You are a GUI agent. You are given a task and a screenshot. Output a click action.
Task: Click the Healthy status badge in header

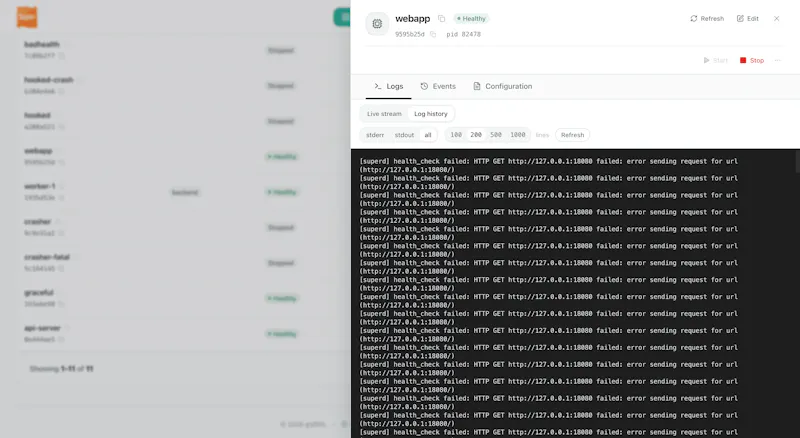click(471, 18)
